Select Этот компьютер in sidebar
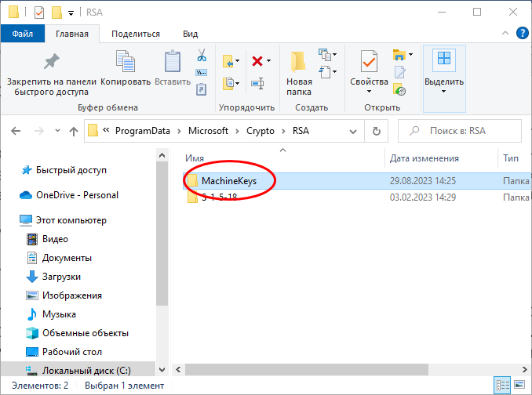 click(x=71, y=220)
